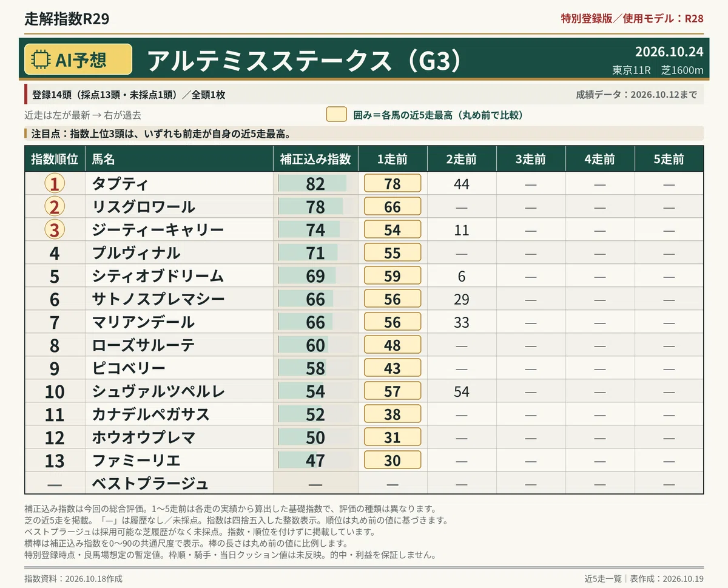Select horse name タプティ
The width and height of the screenshot is (728, 588).
[x=120, y=184]
